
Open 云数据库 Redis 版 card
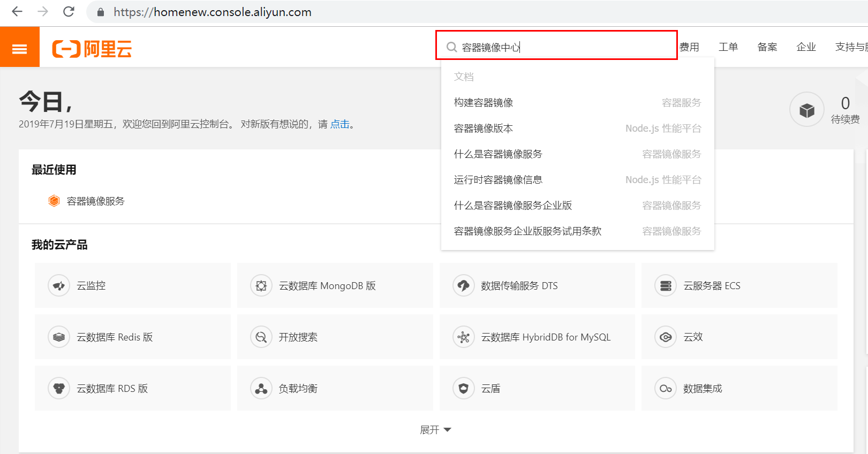133,337
